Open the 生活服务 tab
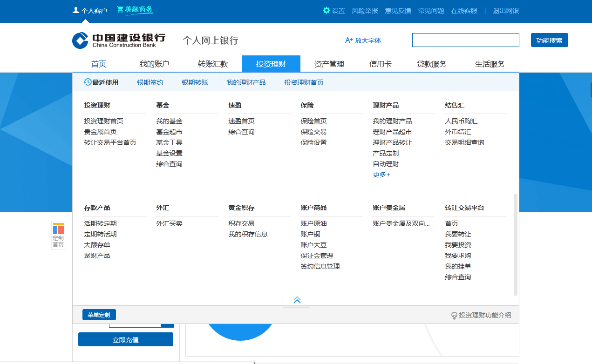Screen dimensions: 592x364 (x=490, y=64)
